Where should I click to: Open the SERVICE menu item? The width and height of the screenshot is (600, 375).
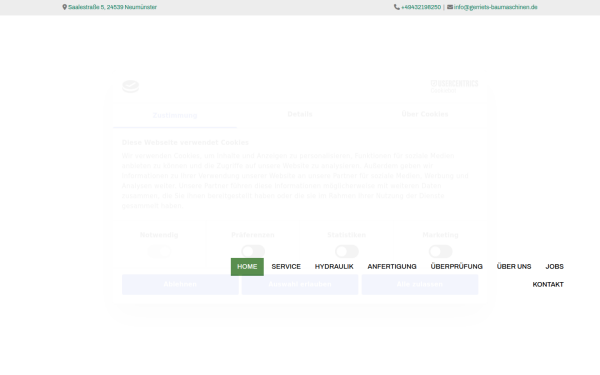coord(286,267)
